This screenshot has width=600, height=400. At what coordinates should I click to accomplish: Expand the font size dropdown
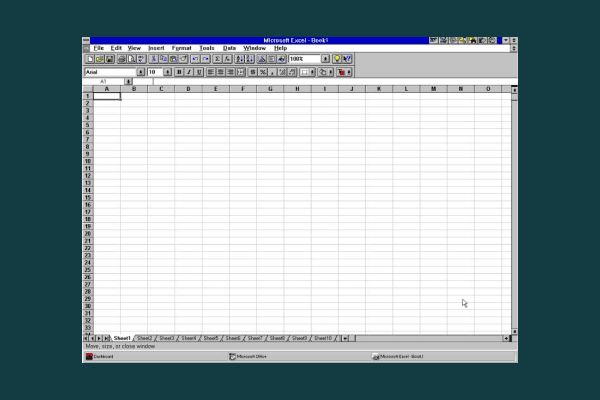pos(167,72)
